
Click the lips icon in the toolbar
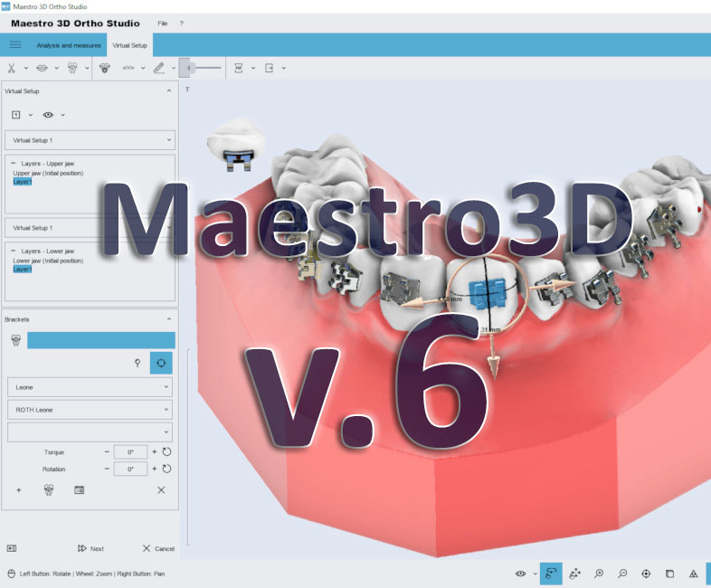tap(43, 68)
